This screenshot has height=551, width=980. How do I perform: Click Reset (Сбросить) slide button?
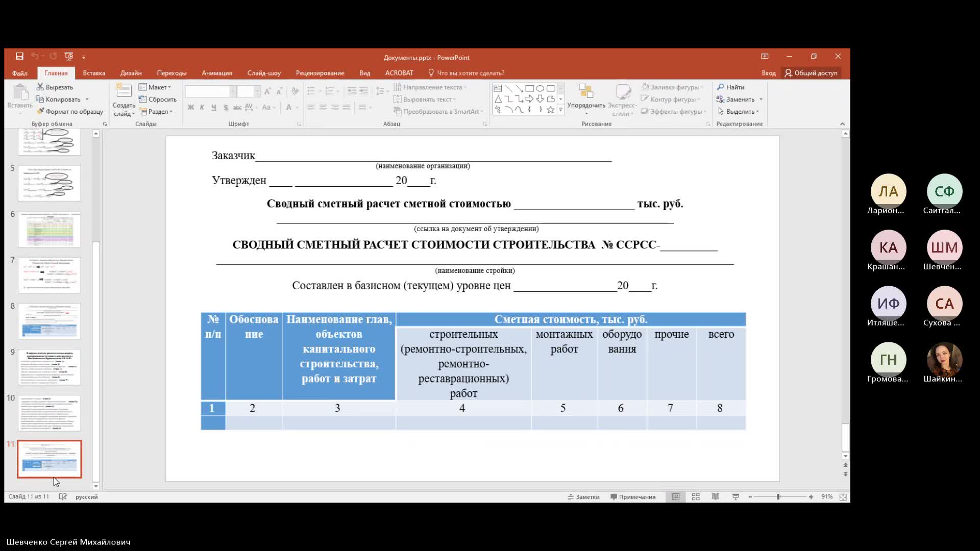tap(158, 99)
